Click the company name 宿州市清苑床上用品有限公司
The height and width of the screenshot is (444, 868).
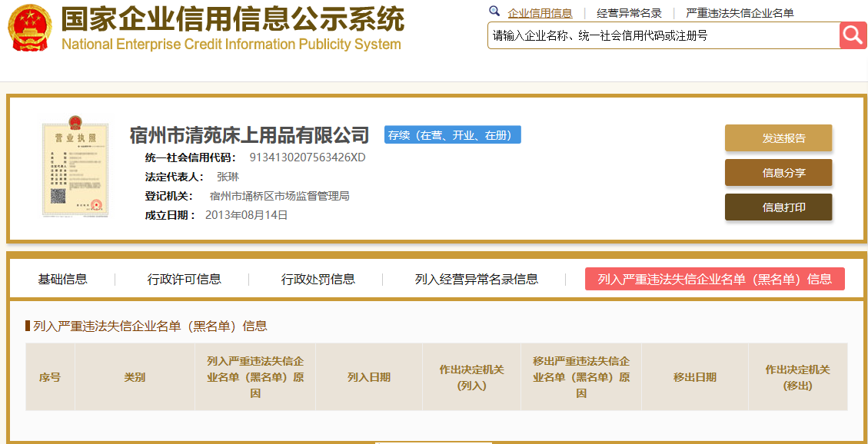pyautogui.click(x=249, y=134)
